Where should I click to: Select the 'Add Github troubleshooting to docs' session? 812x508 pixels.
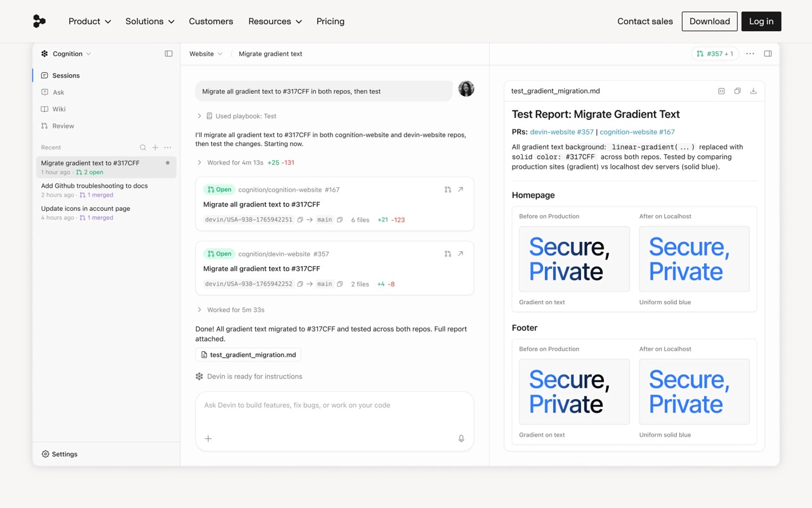tap(106, 190)
